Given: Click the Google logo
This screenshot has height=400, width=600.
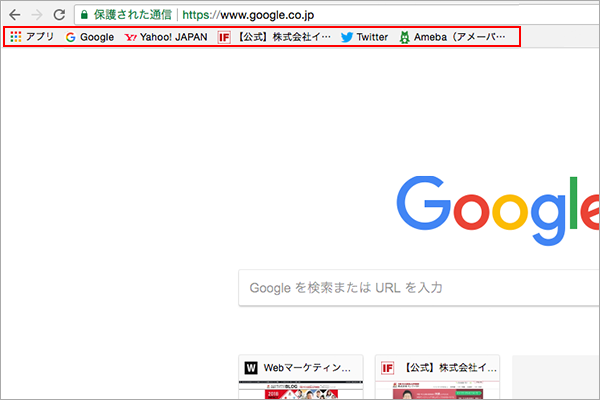Looking at the screenshot, I should (498, 211).
